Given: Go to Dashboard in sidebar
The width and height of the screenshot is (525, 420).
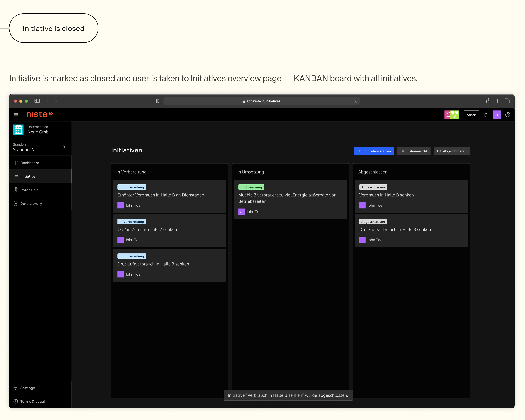Looking at the screenshot, I should click(30, 163).
